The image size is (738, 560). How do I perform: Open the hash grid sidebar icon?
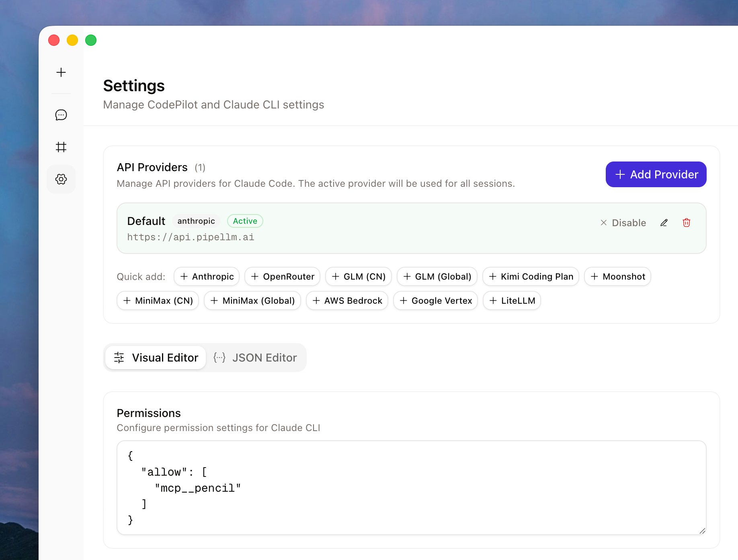(61, 147)
